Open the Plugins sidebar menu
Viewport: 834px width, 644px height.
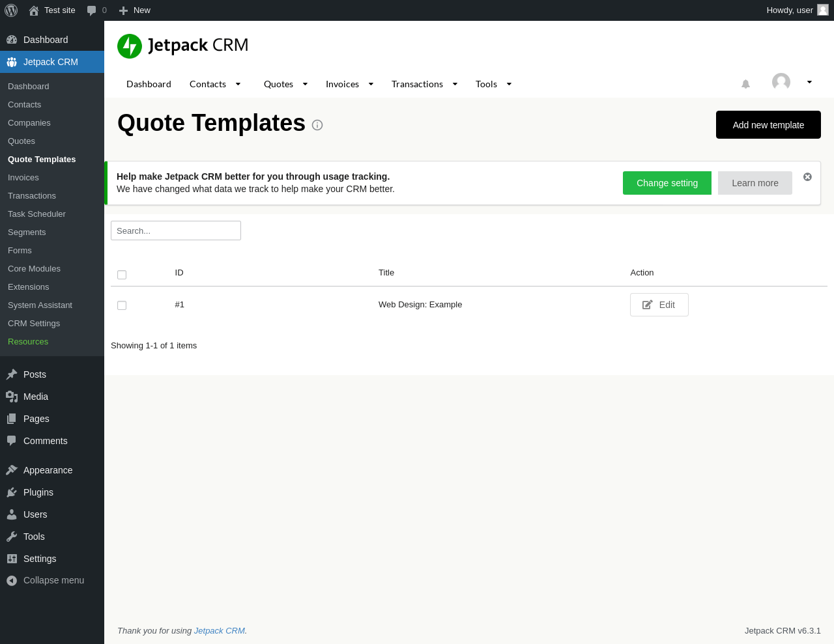38,492
